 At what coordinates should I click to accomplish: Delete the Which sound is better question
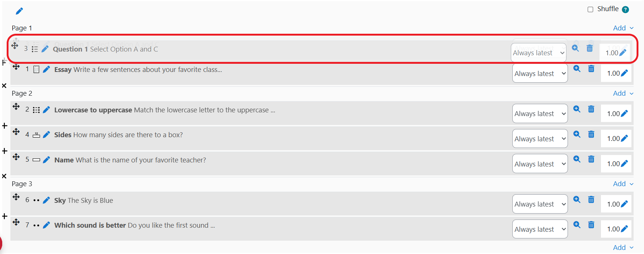pyautogui.click(x=591, y=225)
